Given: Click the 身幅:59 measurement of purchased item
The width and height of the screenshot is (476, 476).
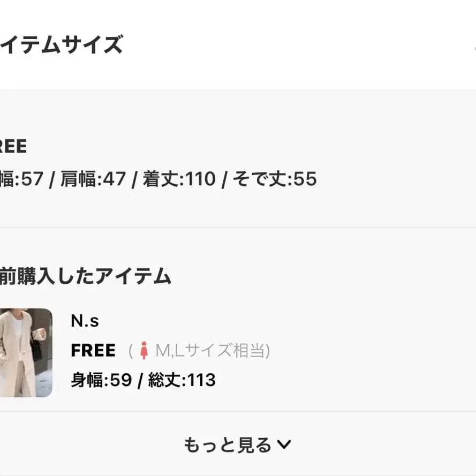Looking at the screenshot, I should (x=101, y=380).
